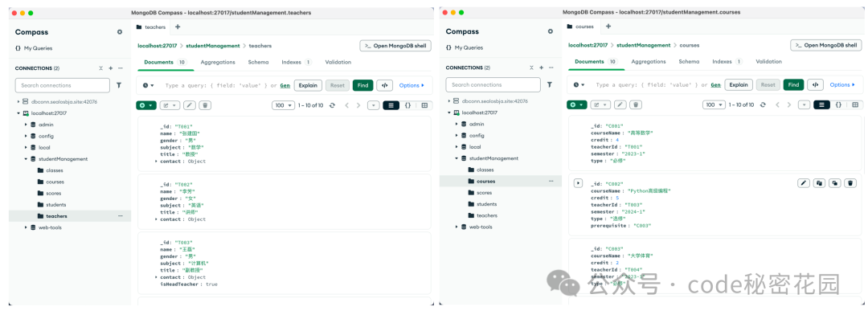Open Schema tab in courses window
This screenshot has height=319, width=868.
click(x=689, y=62)
